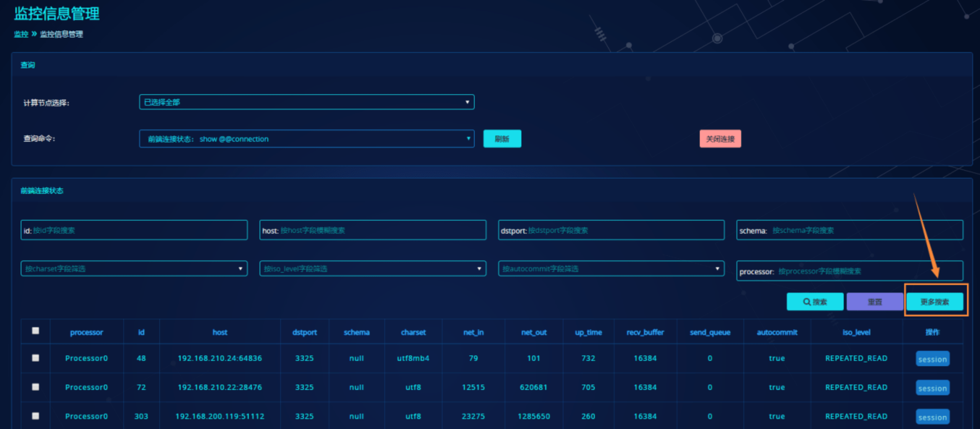Expand the show @@connection query command dropdown
Image resolution: width=980 pixels, height=429 pixels.
pos(306,139)
